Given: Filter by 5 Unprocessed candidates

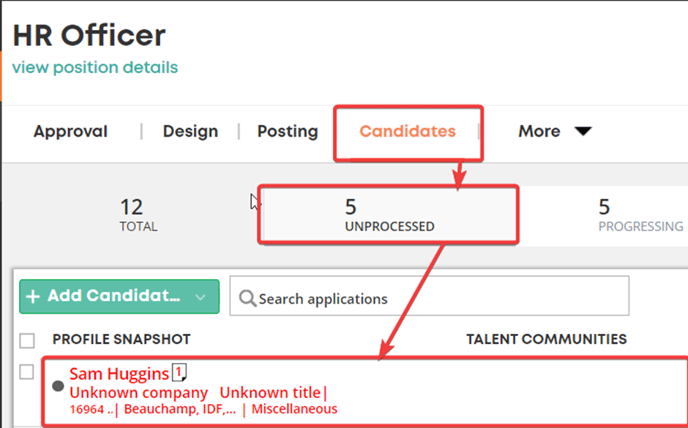Looking at the screenshot, I should point(389,215).
